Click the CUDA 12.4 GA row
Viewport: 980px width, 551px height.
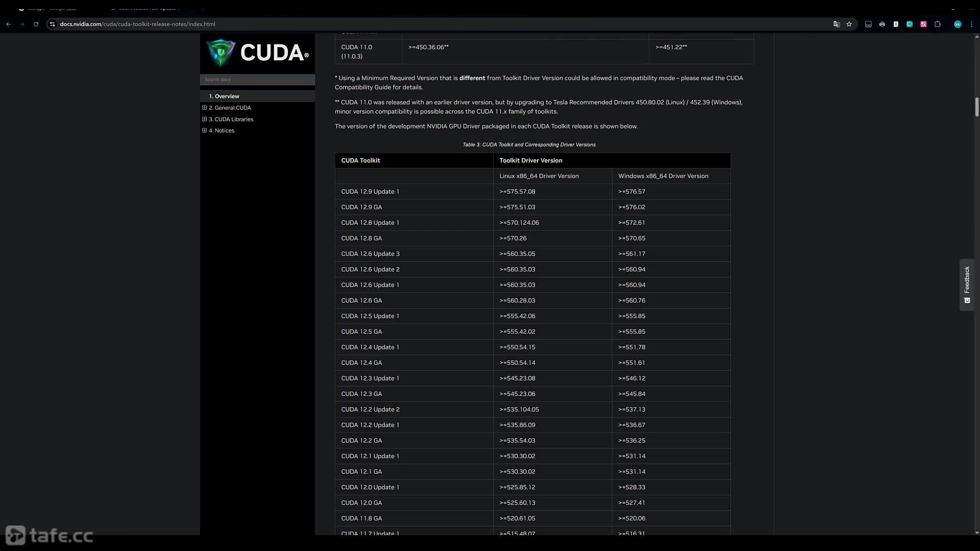click(532, 363)
